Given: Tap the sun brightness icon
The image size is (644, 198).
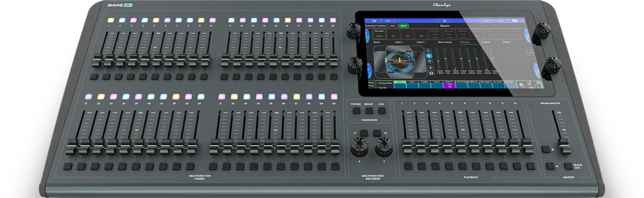Looking at the screenshot, I should [539, 83].
